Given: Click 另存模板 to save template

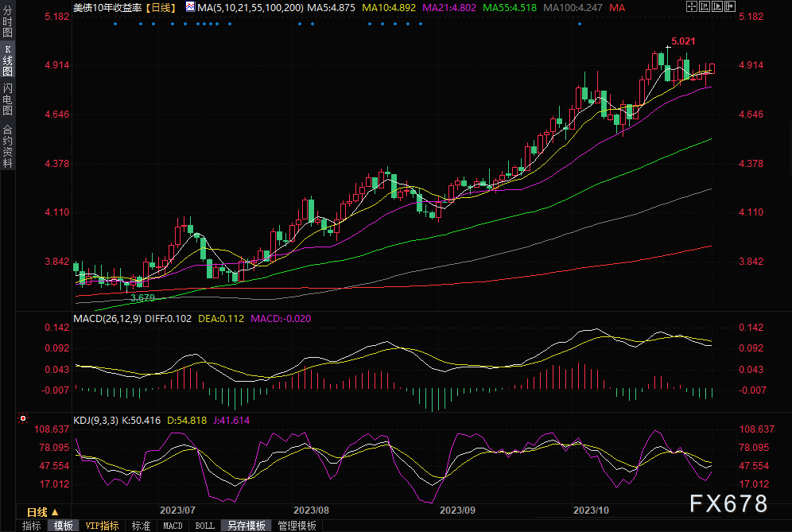Looking at the screenshot, I should [x=246, y=526].
